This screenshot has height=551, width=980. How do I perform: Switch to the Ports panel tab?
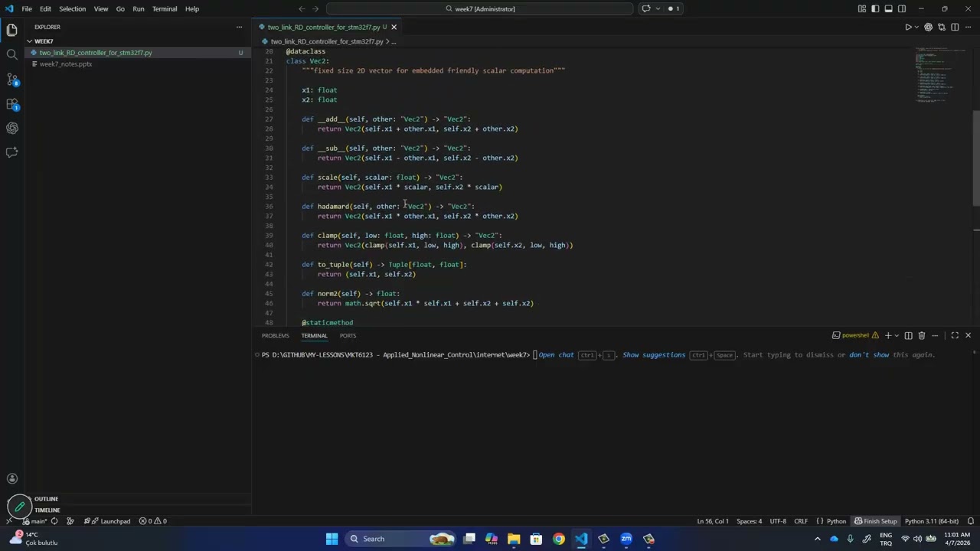tap(348, 336)
